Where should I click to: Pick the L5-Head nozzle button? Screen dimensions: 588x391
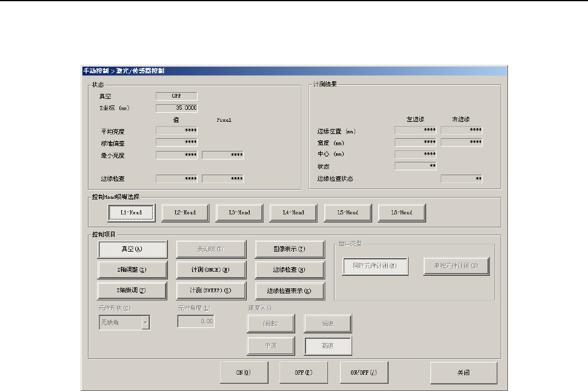pyautogui.click(x=347, y=213)
